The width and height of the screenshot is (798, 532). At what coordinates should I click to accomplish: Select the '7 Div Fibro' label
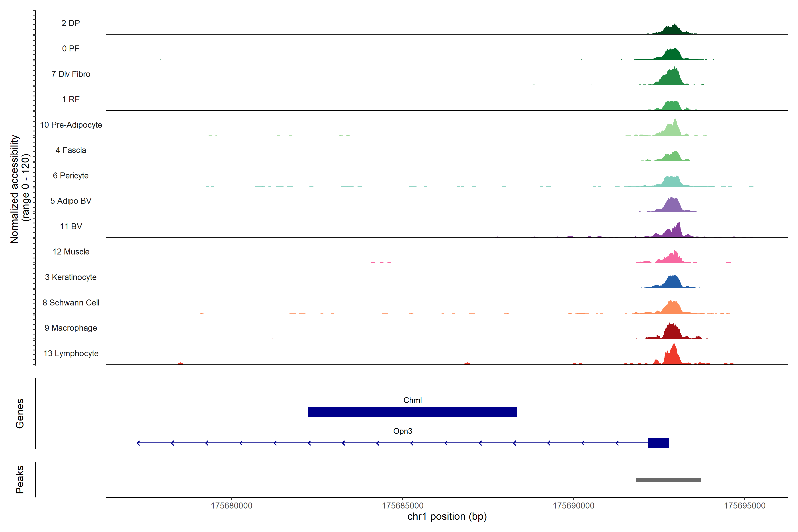[70, 74]
